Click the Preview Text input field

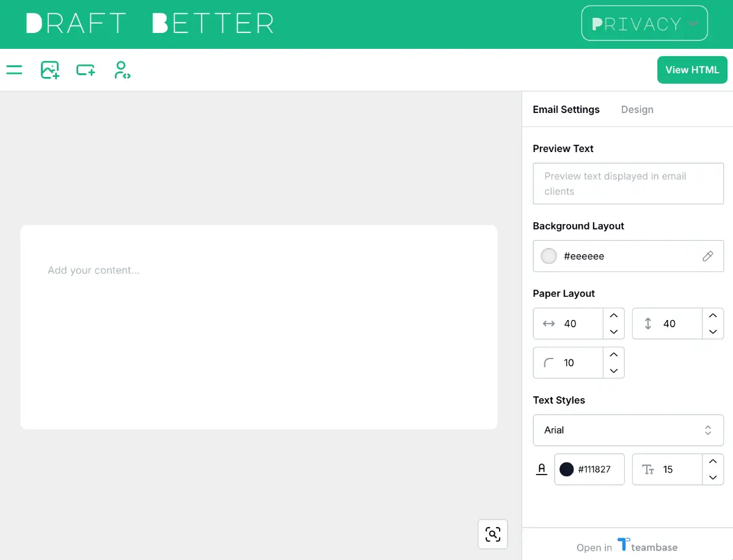click(x=627, y=183)
